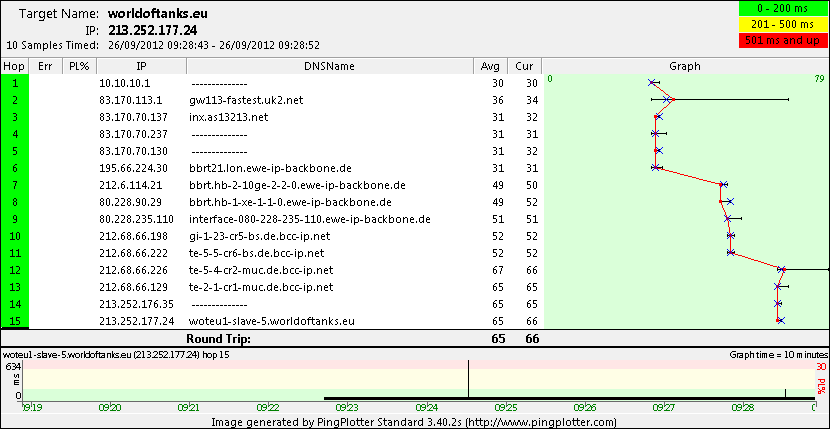
Task: Select IP cell 213.252.176.35
Action: (137, 304)
